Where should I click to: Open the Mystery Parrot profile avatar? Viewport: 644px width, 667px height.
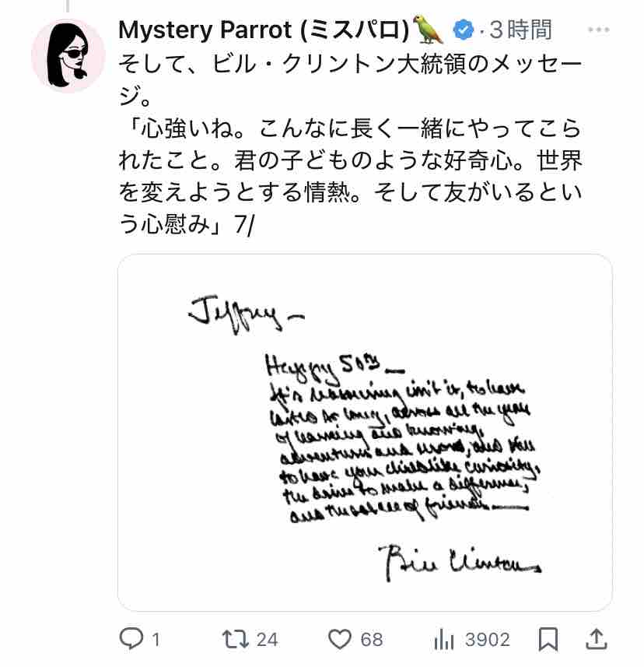point(68,56)
